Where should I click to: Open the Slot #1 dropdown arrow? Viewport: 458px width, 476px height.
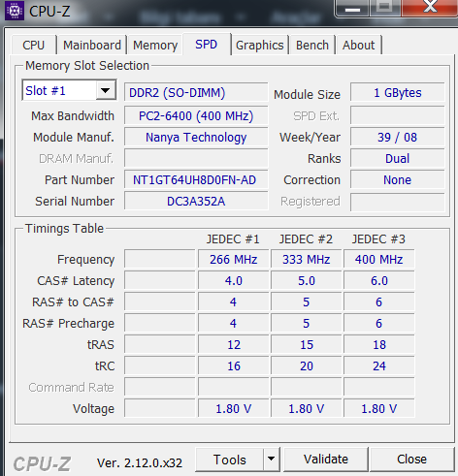[106, 90]
